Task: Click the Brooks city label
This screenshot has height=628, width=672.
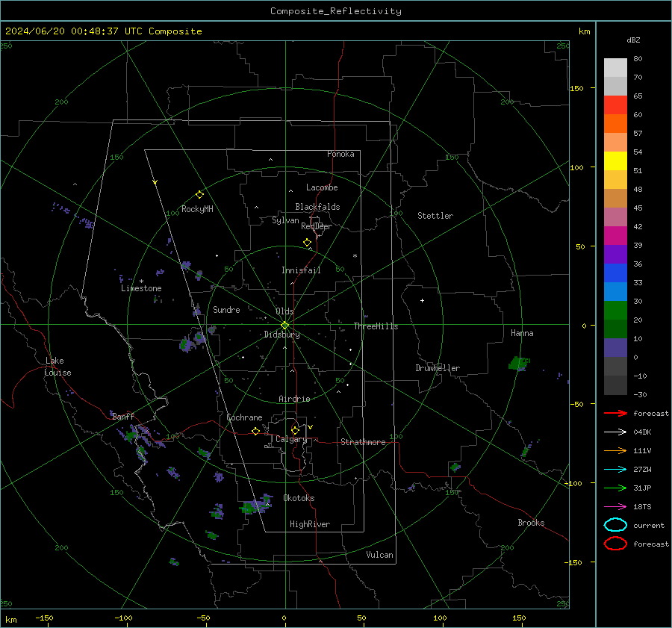Action: [531, 523]
